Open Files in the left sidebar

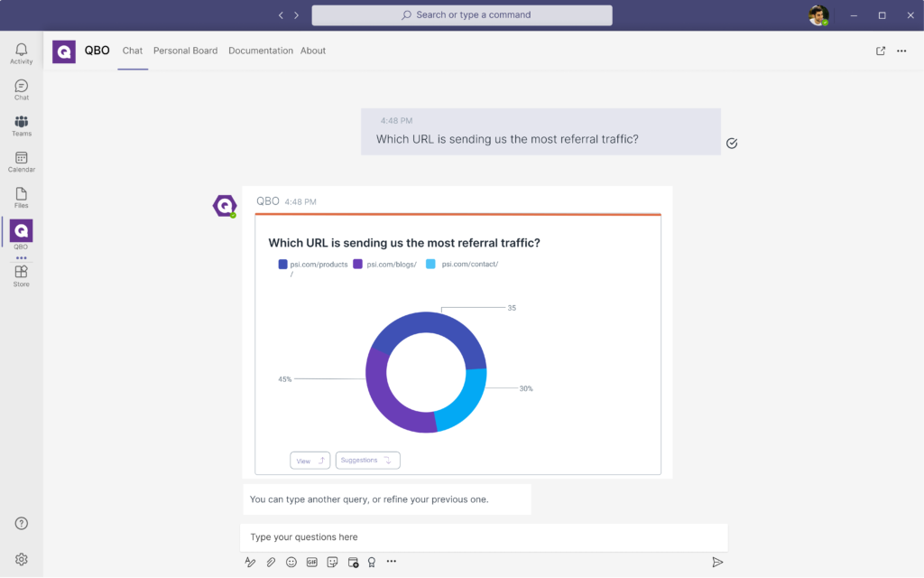click(21, 197)
